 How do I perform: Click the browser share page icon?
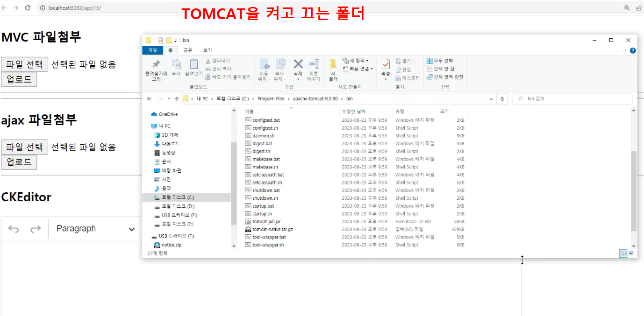pos(639,8)
